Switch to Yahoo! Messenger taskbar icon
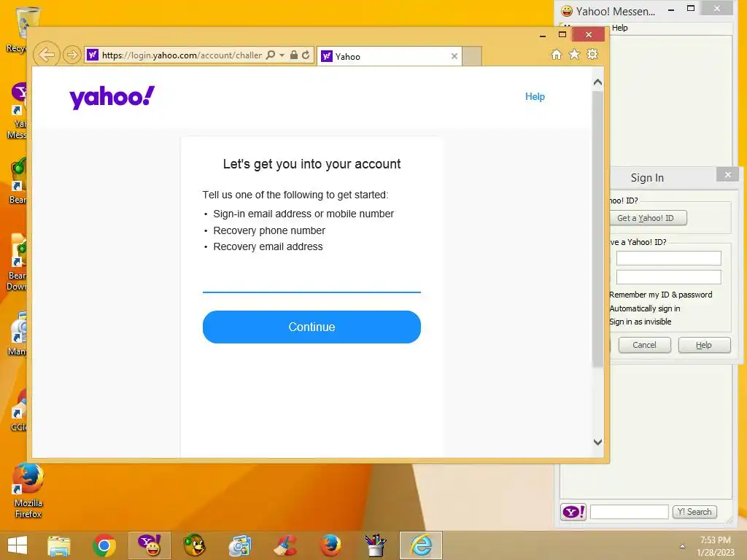The width and height of the screenshot is (747, 560). [150, 545]
